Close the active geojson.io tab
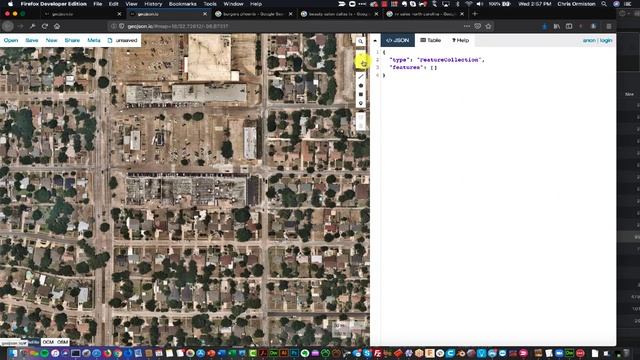640x360 pixels. coord(205,14)
